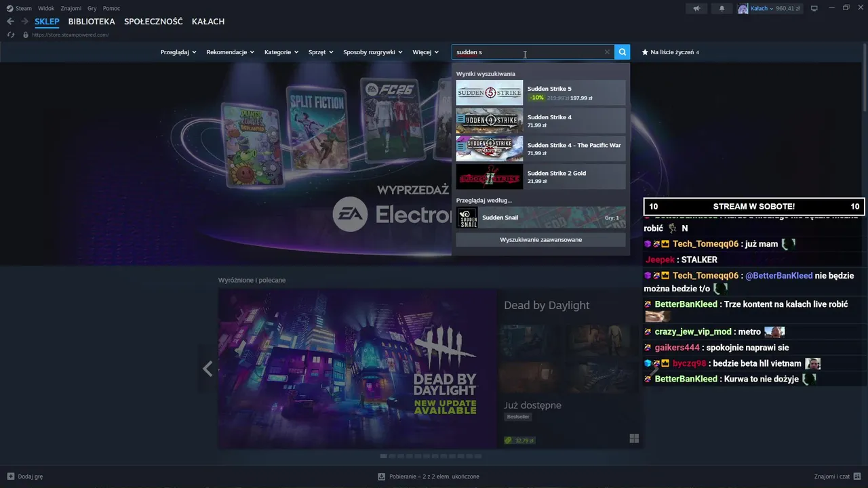
Task: Reload the store page
Action: 11,35
